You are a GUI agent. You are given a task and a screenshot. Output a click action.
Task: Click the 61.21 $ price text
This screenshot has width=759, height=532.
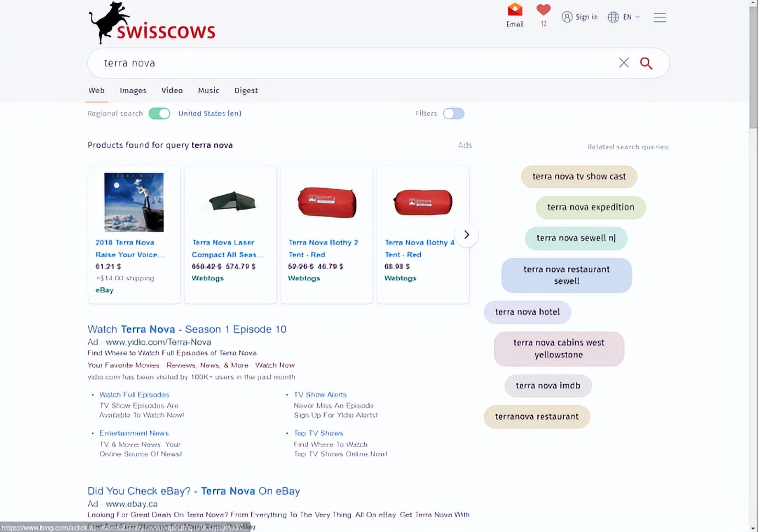[108, 267]
